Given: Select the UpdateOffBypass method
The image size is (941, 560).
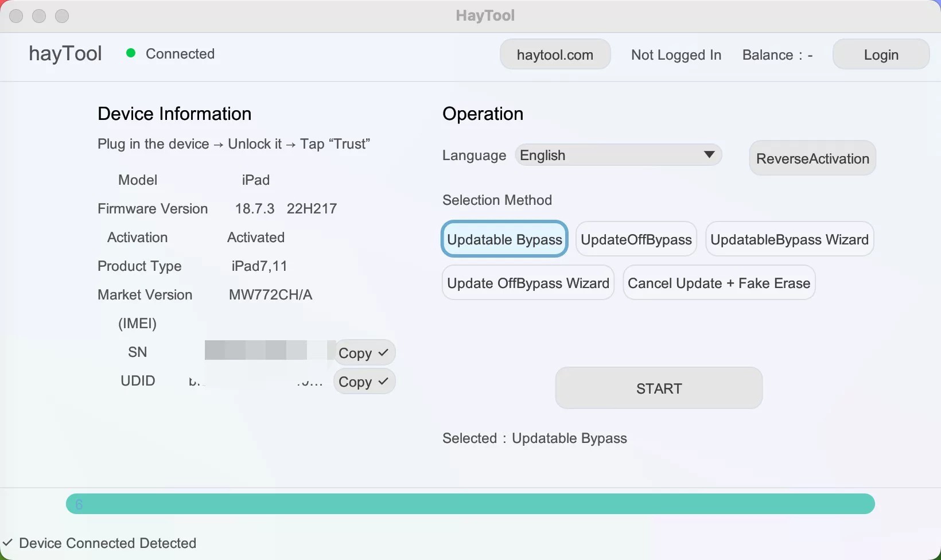Looking at the screenshot, I should 636,239.
